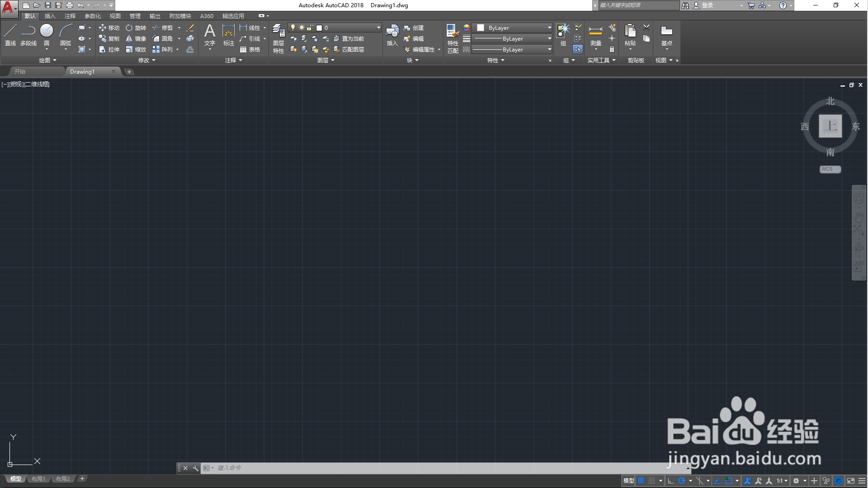Click the 模型 button in status bar
The image size is (868, 488).
click(x=628, y=481)
